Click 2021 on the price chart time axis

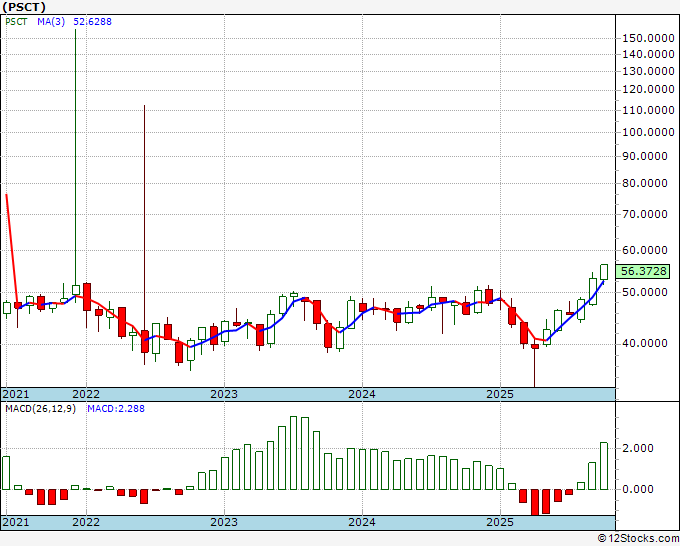[x=16, y=394]
